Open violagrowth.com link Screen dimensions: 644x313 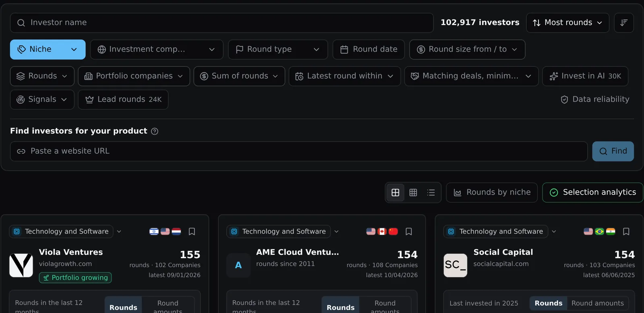click(x=66, y=264)
